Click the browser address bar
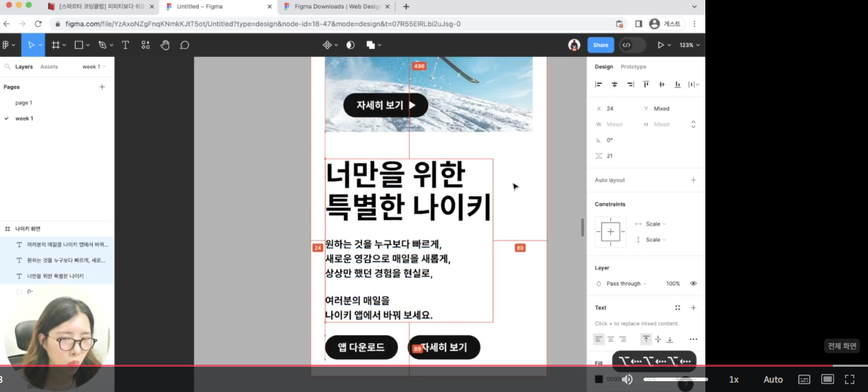The width and height of the screenshot is (868, 392). coord(331,24)
